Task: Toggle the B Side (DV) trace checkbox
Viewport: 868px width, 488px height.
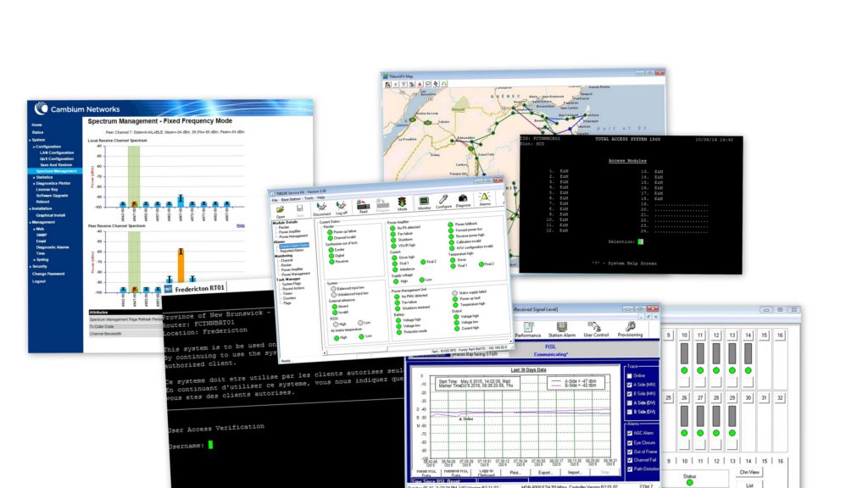Action: coord(630,412)
